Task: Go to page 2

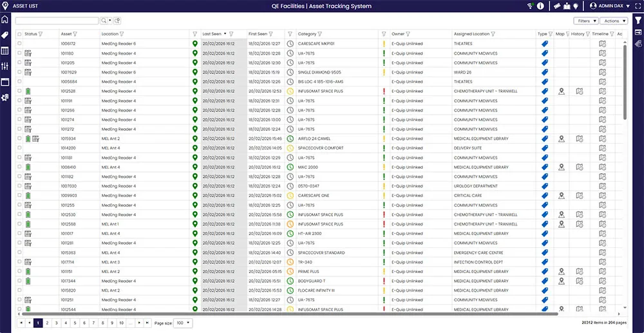Action: click(47, 323)
